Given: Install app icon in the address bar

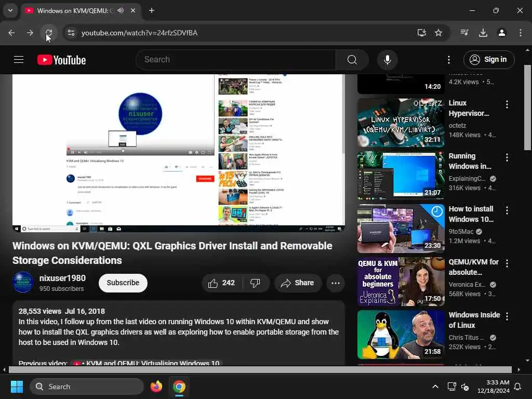Looking at the screenshot, I should click(421, 33).
